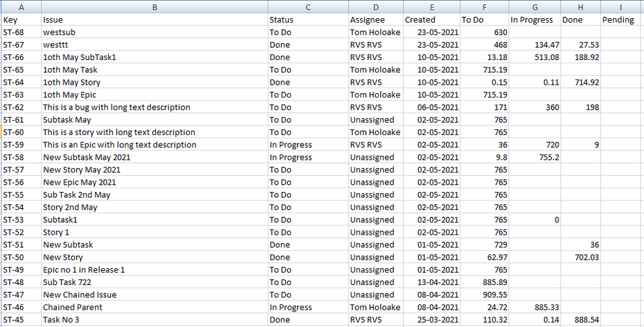The height and width of the screenshot is (327, 644).
Task: Click the Created date 13-04-2021
Action: pos(432,282)
